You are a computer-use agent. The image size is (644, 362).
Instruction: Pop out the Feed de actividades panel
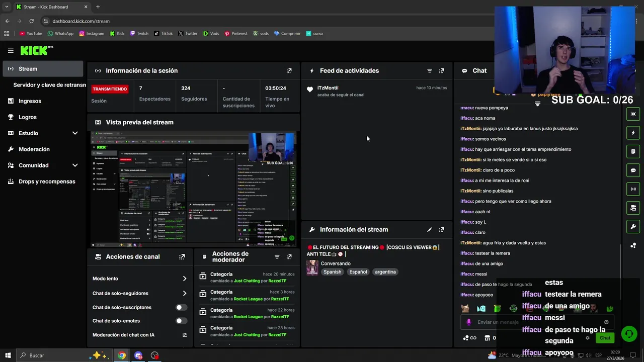point(442,71)
